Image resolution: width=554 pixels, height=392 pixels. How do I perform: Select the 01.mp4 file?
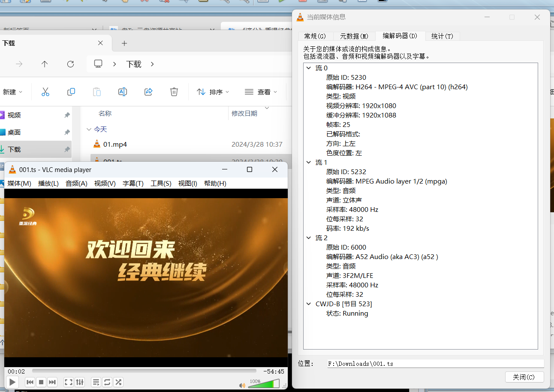115,144
